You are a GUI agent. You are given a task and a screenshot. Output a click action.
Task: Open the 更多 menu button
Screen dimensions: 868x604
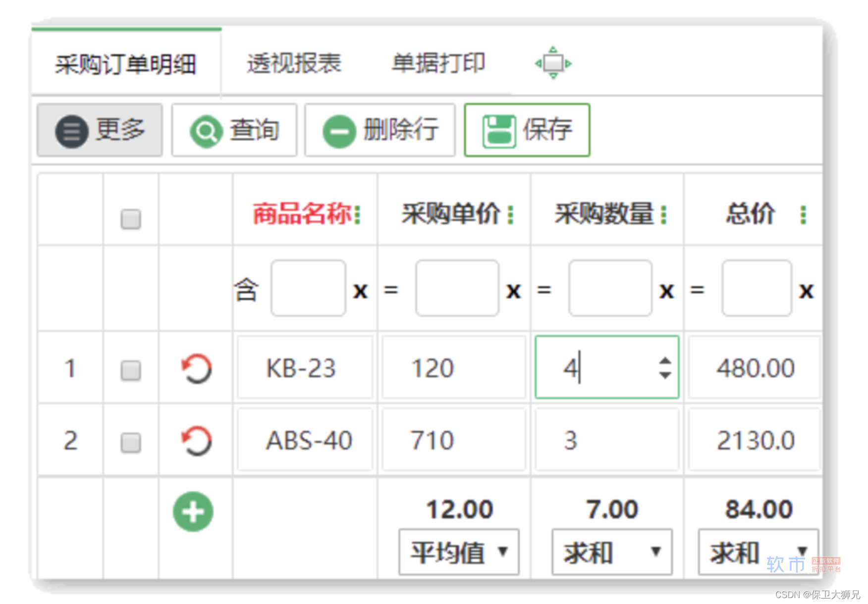[100, 130]
